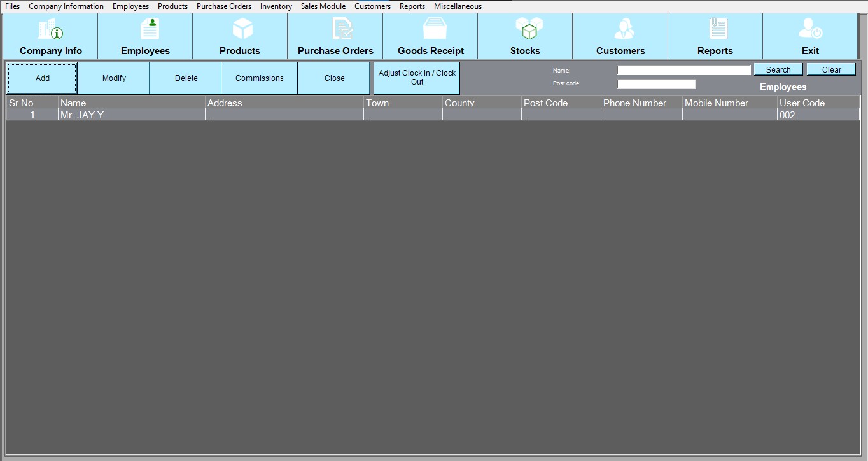Open the Stocks cubes icon

point(528,29)
